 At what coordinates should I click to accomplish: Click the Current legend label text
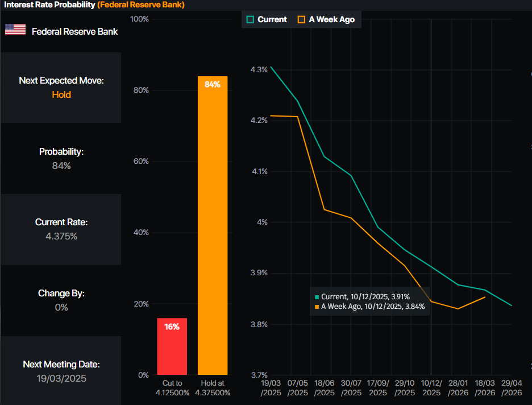272,20
